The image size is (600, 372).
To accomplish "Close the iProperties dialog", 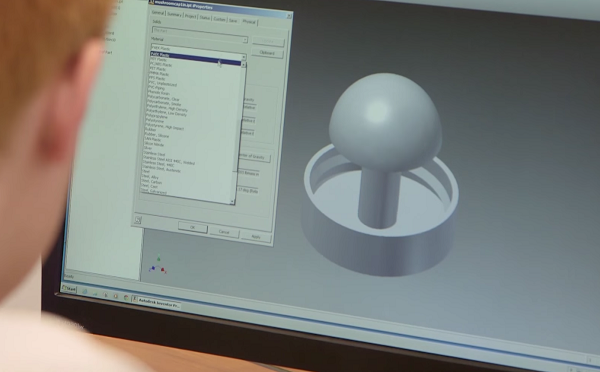I will tap(289, 16).
